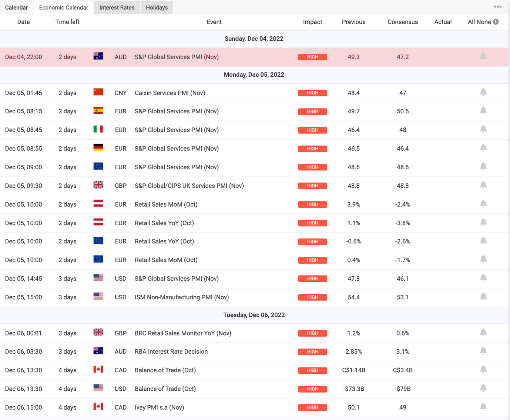The image size is (510, 420).
Task: Click the Sunday, Dec 04, 2022 date header
Action: [254, 39]
